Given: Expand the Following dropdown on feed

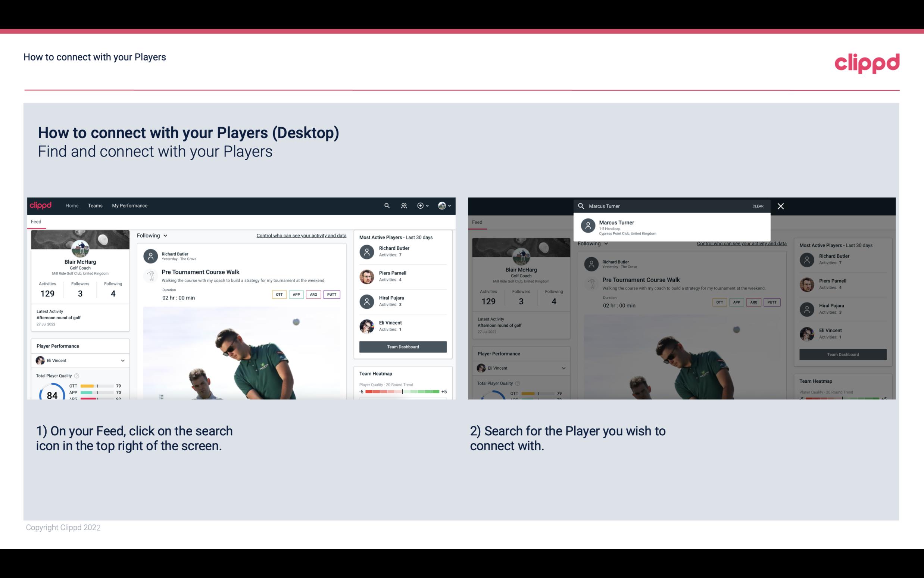Looking at the screenshot, I should click(x=152, y=235).
